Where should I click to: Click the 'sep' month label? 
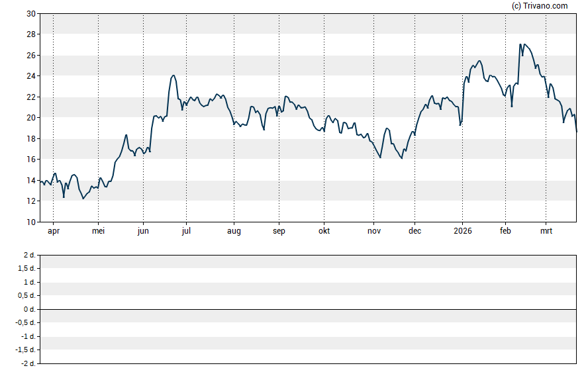[279, 232]
